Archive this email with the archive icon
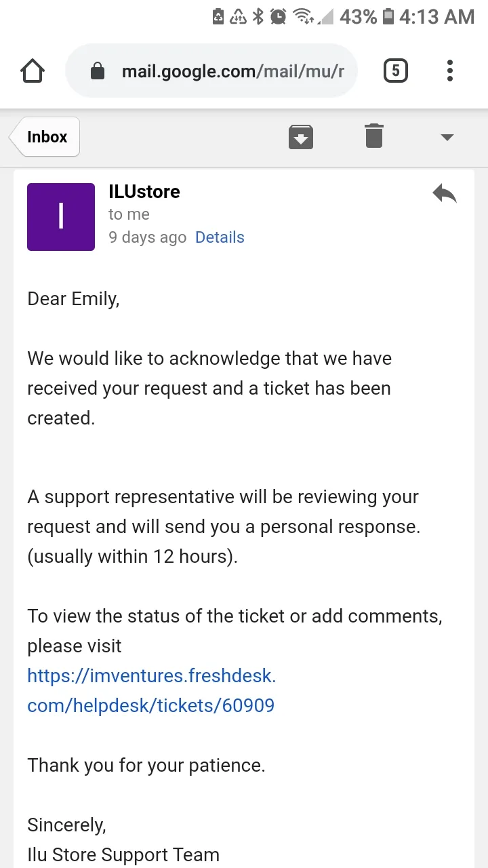The height and width of the screenshot is (868, 488). [301, 137]
